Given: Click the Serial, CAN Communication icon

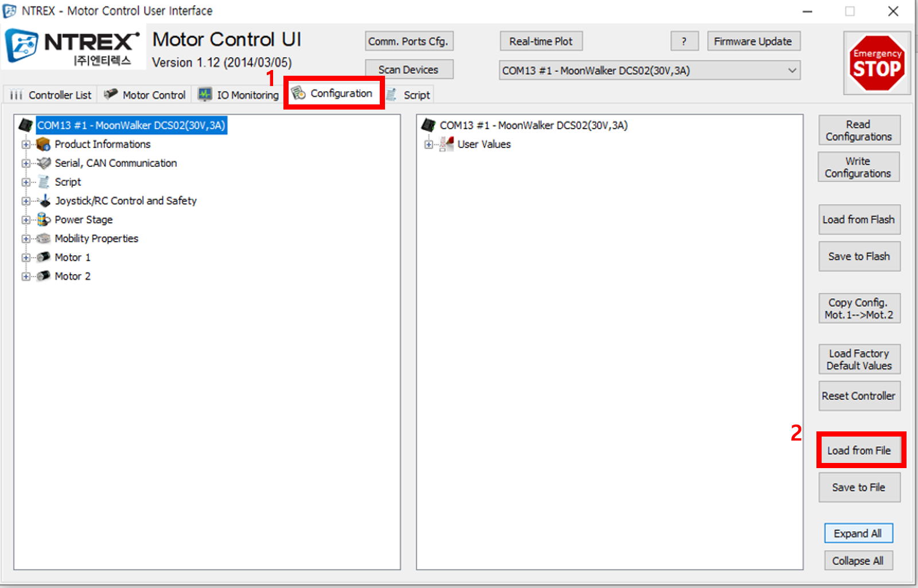Looking at the screenshot, I should point(44,163).
